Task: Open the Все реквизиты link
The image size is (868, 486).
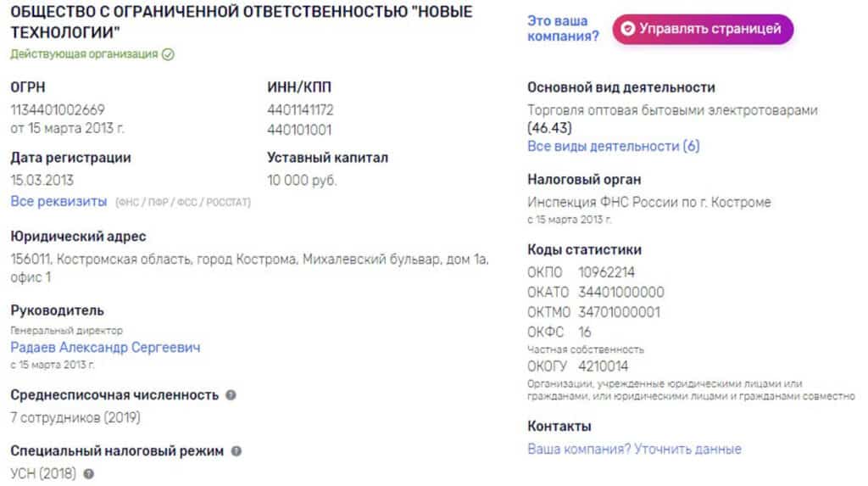Action: coord(58,202)
